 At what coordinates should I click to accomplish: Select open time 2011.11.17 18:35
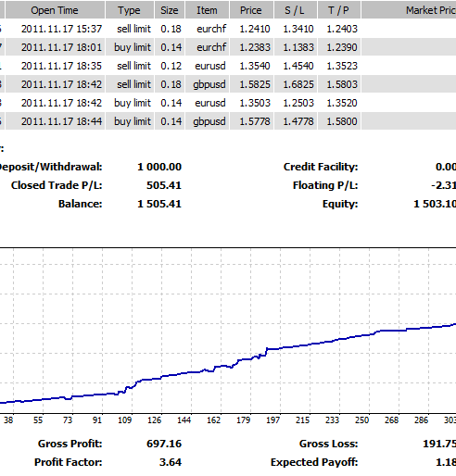coord(61,66)
